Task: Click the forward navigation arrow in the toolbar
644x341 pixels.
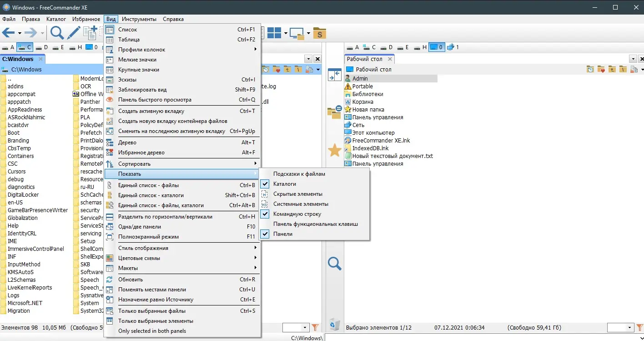Action: [x=30, y=33]
